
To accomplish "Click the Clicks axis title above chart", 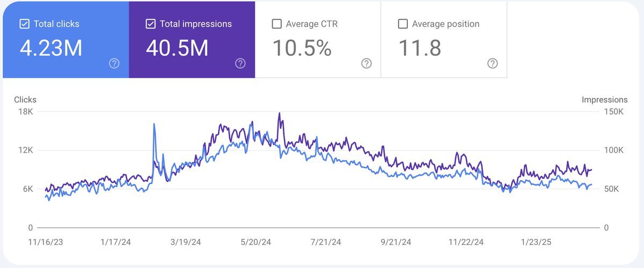I will coord(25,100).
